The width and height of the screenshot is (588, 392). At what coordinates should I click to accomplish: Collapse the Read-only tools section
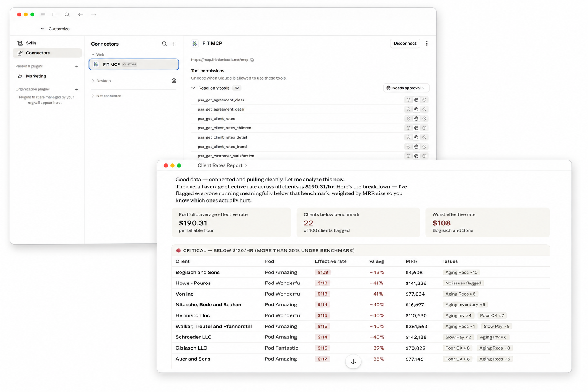tap(193, 88)
